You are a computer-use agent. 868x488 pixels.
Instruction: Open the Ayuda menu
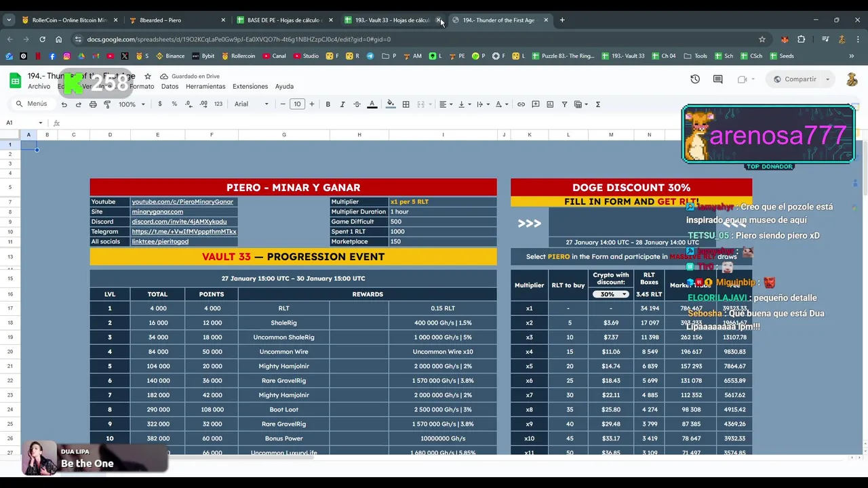(x=284, y=87)
